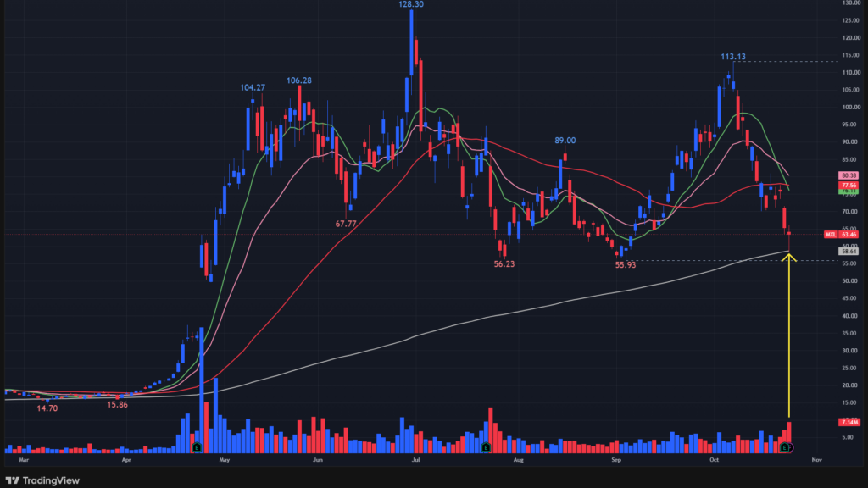Click the Mar label on time axis

(x=24, y=460)
